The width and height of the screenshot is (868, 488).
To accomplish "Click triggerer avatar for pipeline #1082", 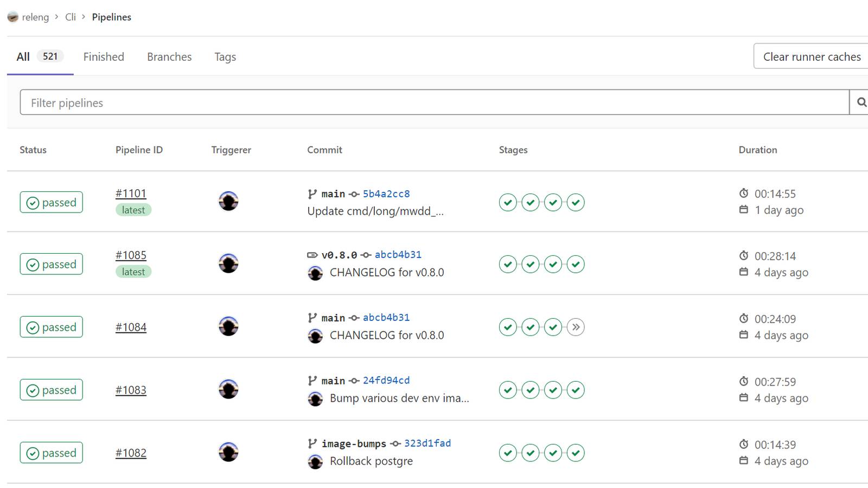I will 228,452.
